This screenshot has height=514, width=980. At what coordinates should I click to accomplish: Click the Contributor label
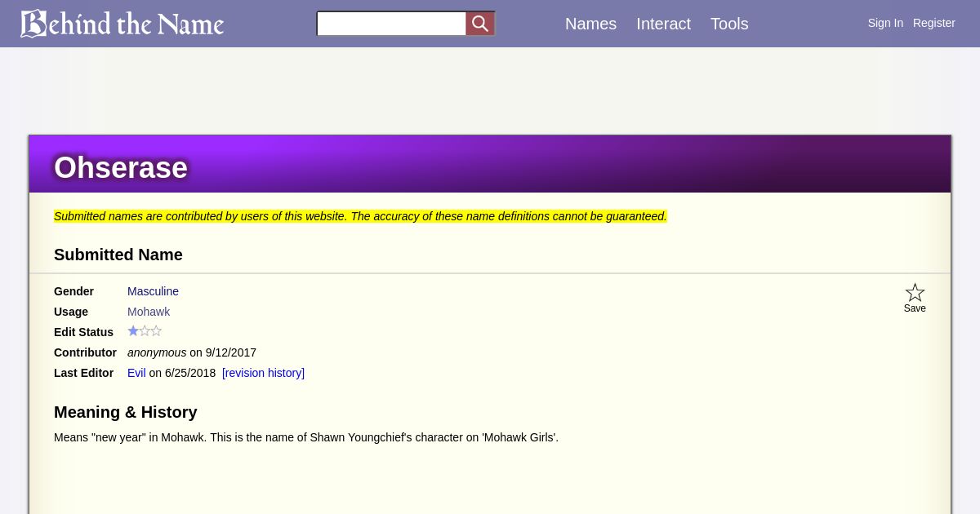pos(85,352)
